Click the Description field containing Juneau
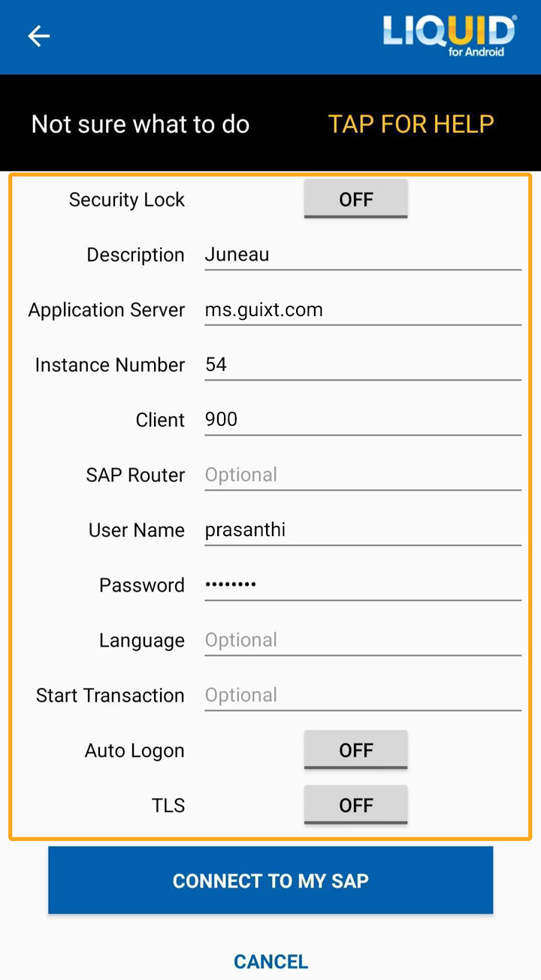The image size is (541, 980). click(362, 255)
